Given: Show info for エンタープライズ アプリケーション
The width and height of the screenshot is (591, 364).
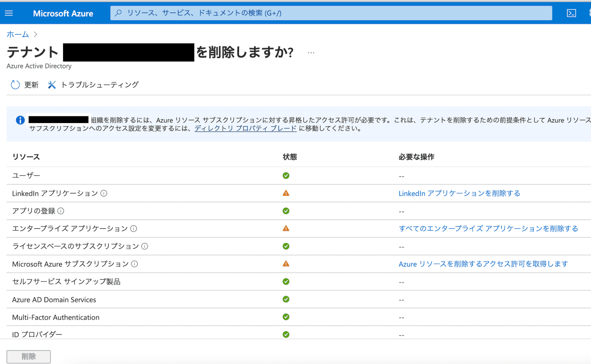Looking at the screenshot, I should pyautogui.click(x=134, y=229).
